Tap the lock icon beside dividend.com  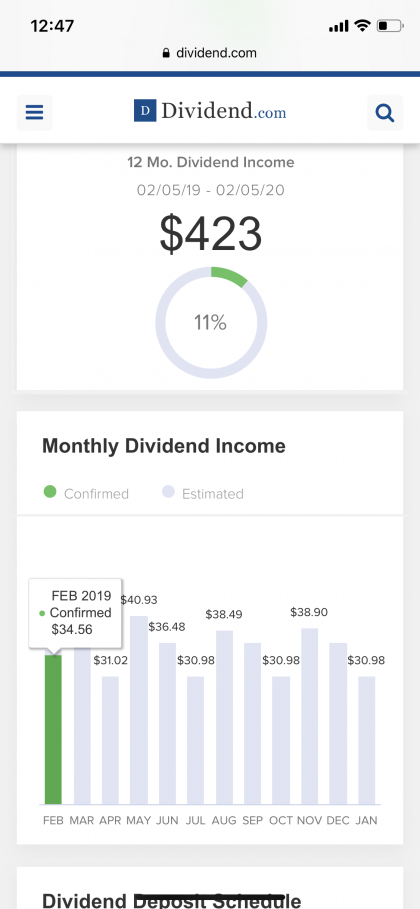coord(166,53)
